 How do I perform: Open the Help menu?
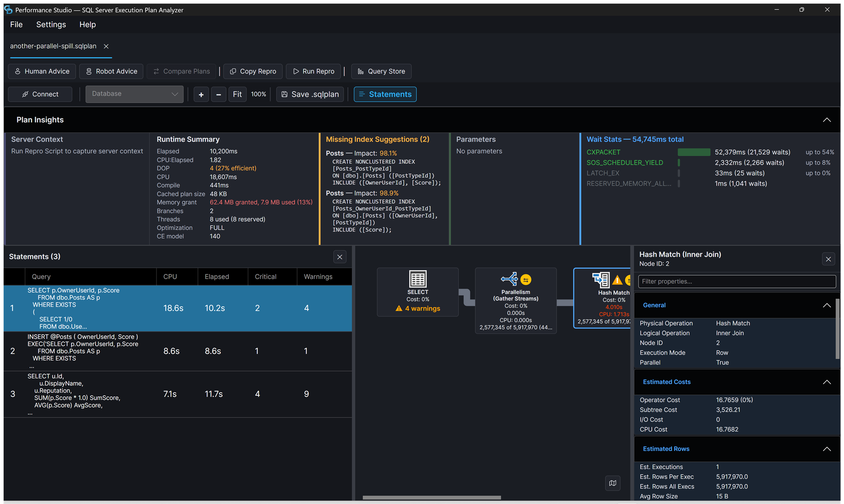[x=88, y=24]
